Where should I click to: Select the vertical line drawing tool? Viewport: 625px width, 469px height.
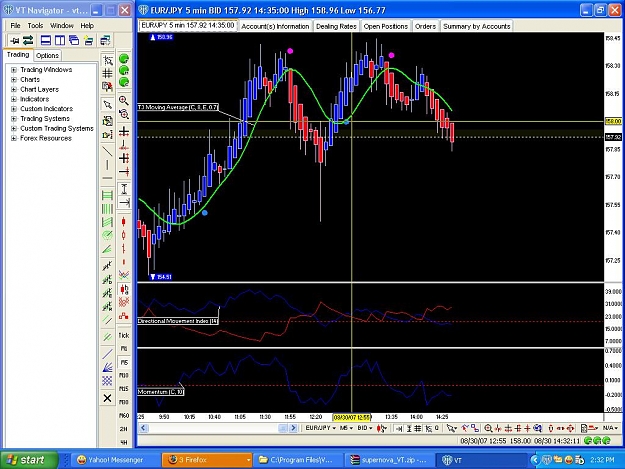[107, 165]
